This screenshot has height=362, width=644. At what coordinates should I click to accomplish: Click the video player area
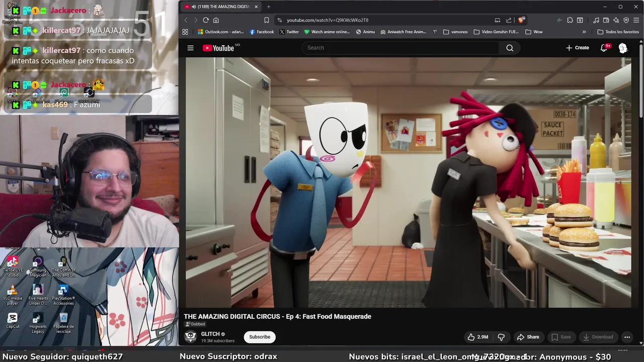point(408,182)
